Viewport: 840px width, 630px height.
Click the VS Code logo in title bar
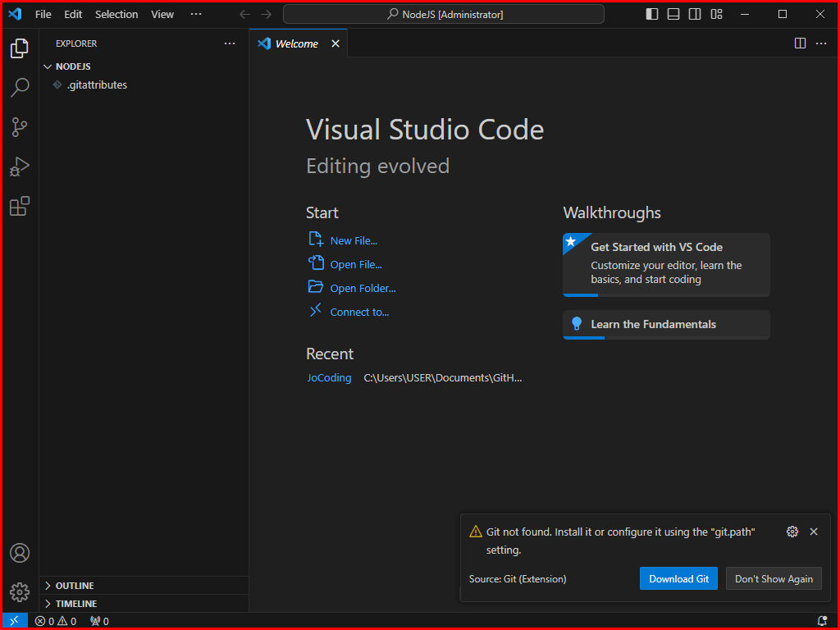(15, 14)
